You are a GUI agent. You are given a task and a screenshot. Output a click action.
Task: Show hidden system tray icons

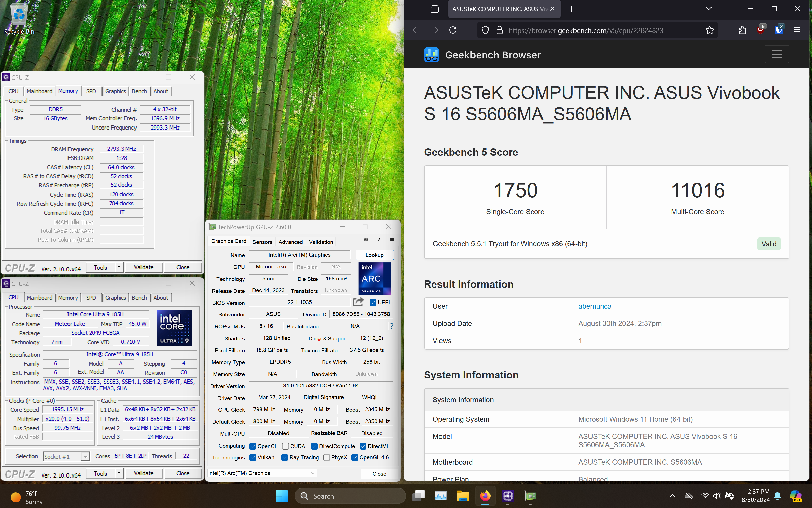click(672, 496)
